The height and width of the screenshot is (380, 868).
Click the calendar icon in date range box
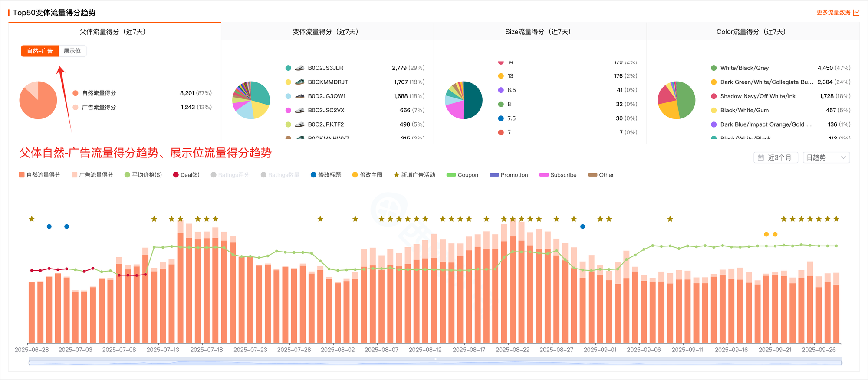point(761,158)
